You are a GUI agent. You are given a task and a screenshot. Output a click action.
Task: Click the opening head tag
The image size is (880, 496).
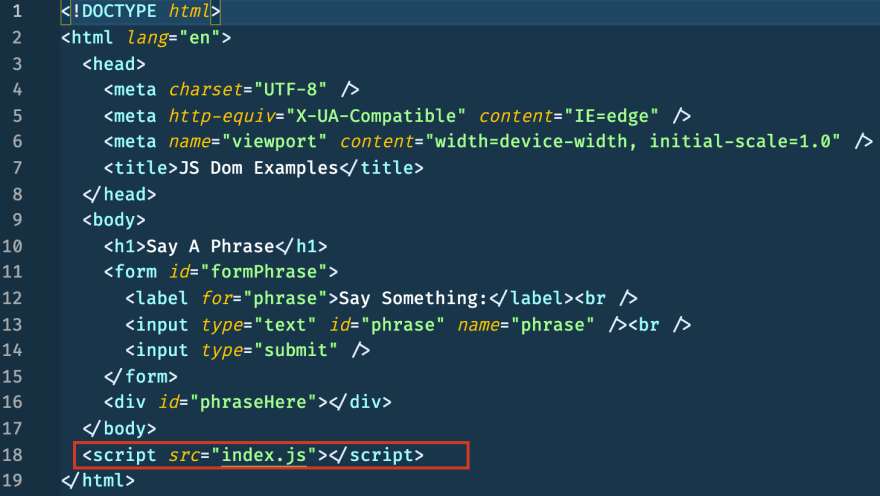pyautogui.click(x=114, y=64)
